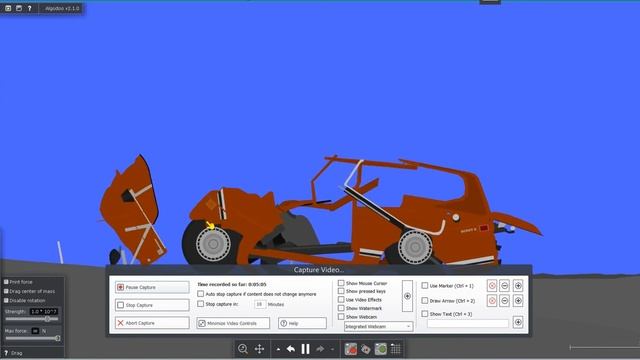640x360 pixels.
Task: Click the rear wheel of the wrecked car
Action: click(x=414, y=246)
